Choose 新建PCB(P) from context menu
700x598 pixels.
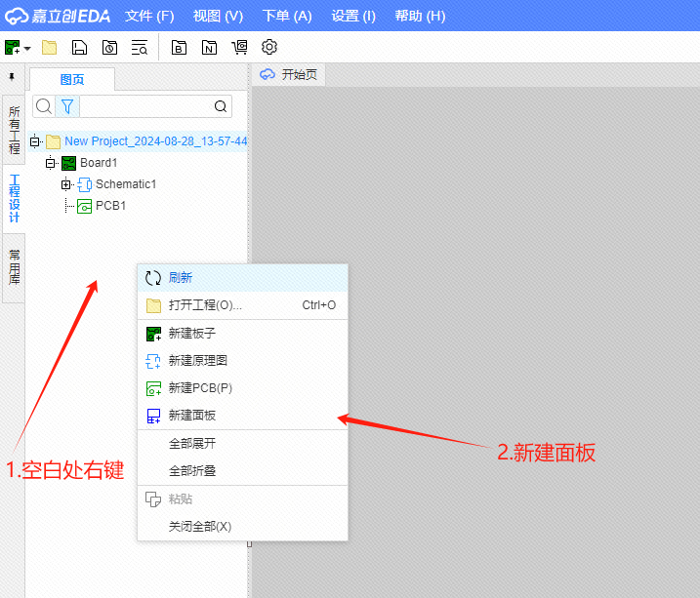pos(242,388)
